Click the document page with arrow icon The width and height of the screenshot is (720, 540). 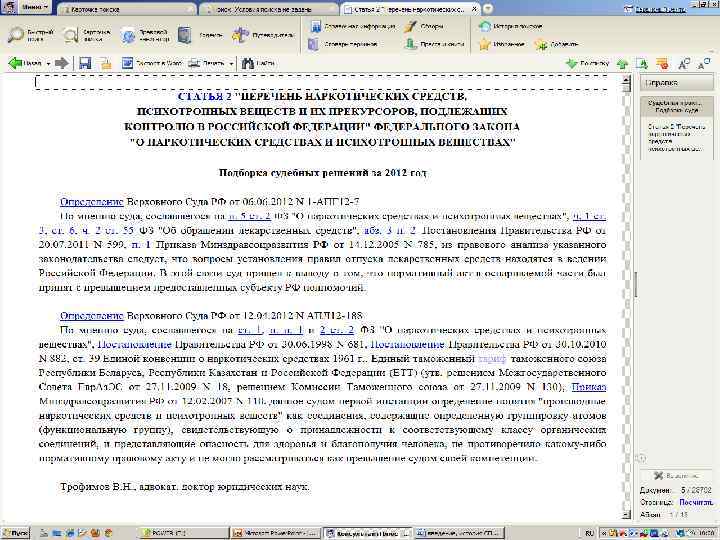642,64
